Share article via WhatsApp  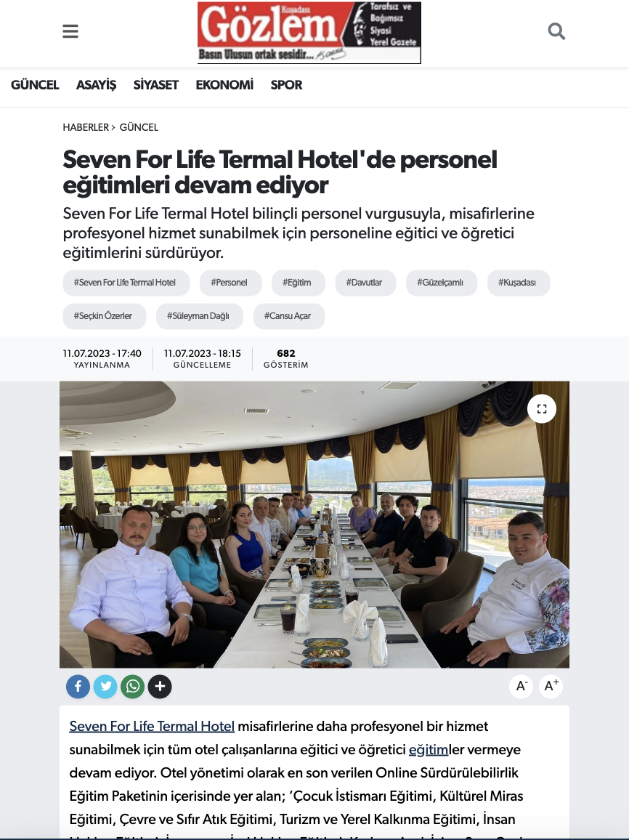pyautogui.click(x=133, y=686)
